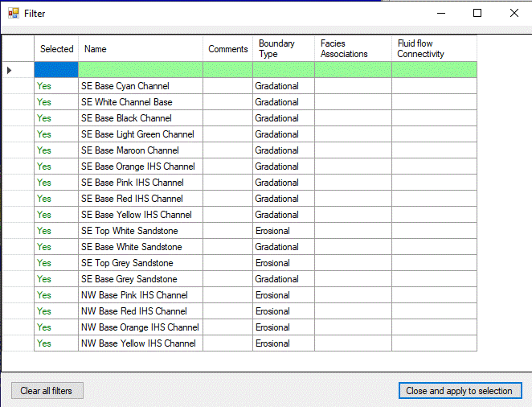Click the Fluid flow Connectivity header
This screenshot has height=407, width=532.
[433, 49]
